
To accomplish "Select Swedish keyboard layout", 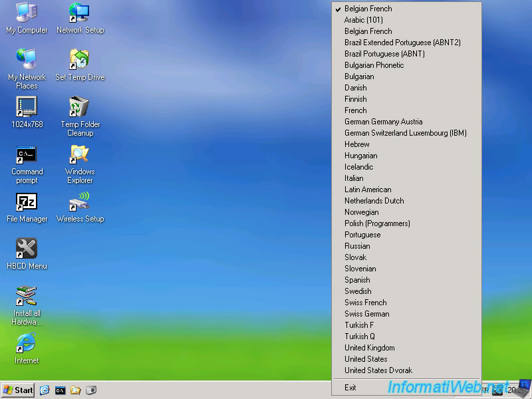I will click(x=406, y=291).
